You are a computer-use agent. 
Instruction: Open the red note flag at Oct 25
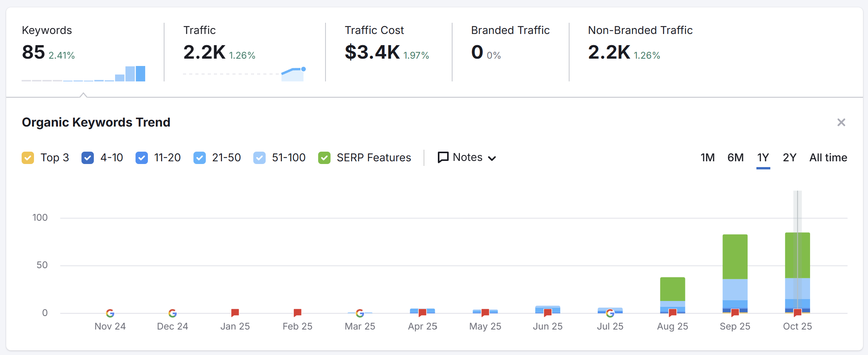point(797,313)
